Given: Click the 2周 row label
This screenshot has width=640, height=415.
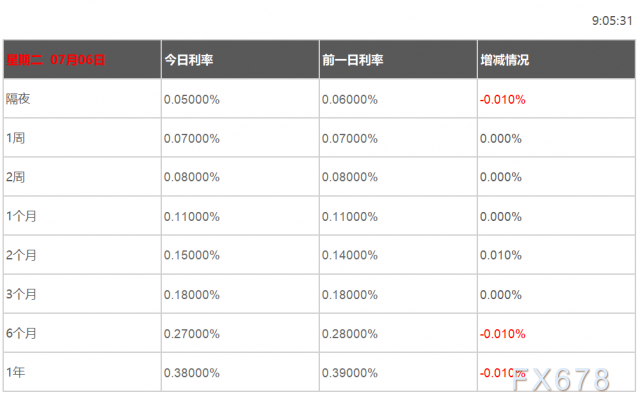Looking at the screenshot, I should tap(16, 177).
